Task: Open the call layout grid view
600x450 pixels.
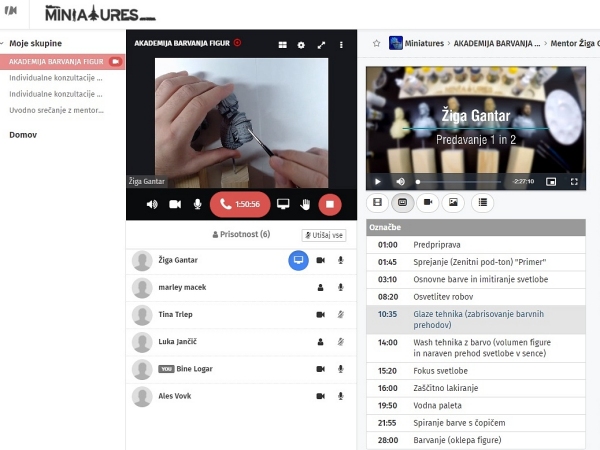Action: [x=282, y=45]
